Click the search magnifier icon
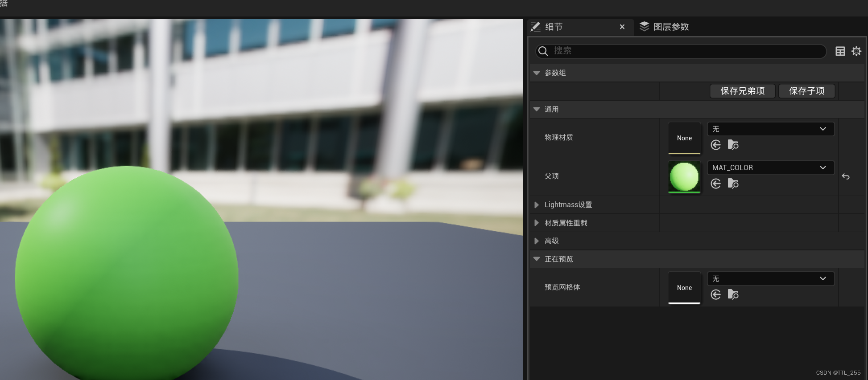The width and height of the screenshot is (868, 380). tap(543, 51)
